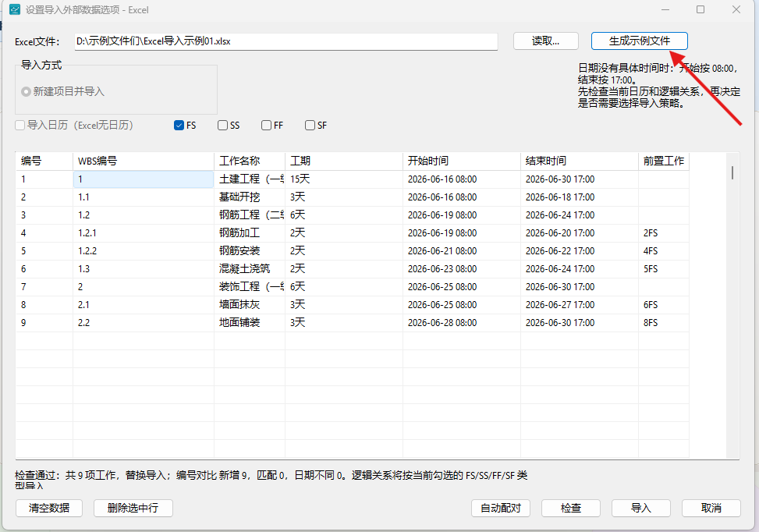Click end time 2026-06-27 17:00
759x532 pixels.
click(x=580, y=304)
